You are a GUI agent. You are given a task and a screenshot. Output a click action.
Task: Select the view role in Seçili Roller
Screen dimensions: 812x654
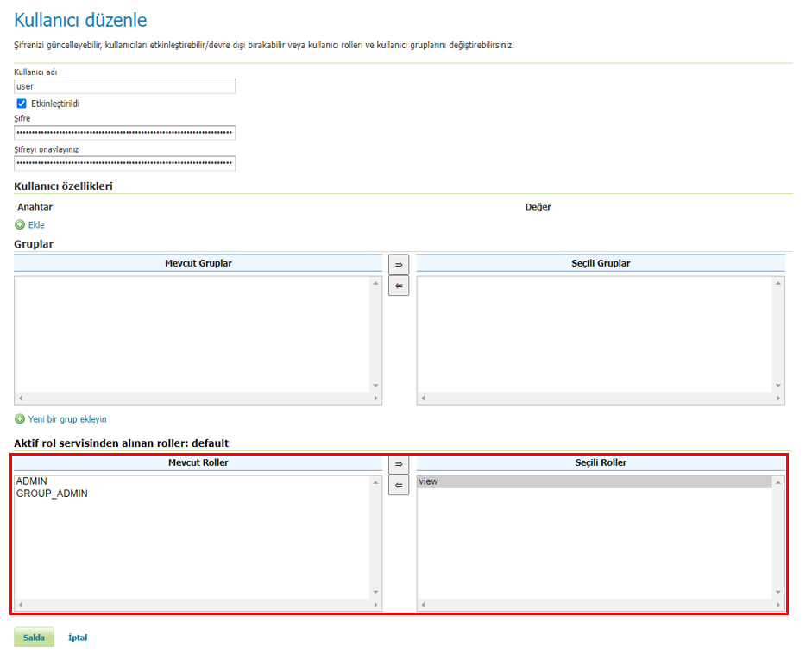[595, 481]
